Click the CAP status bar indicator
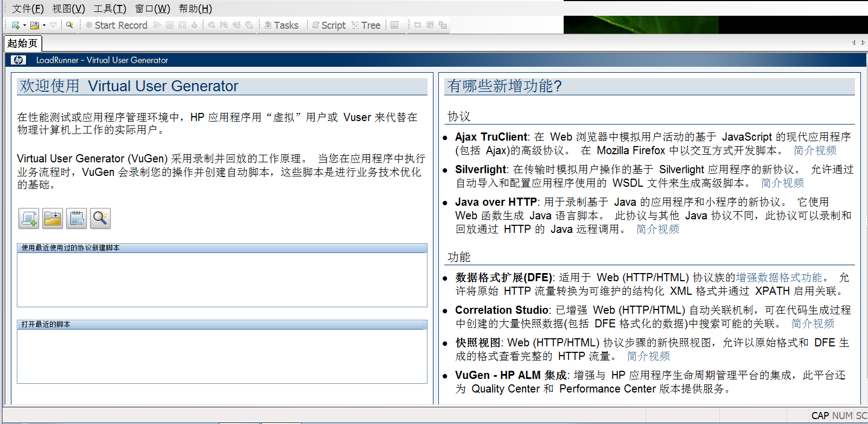The width and height of the screenshot is (868, 424). click(x=820, y=416)
